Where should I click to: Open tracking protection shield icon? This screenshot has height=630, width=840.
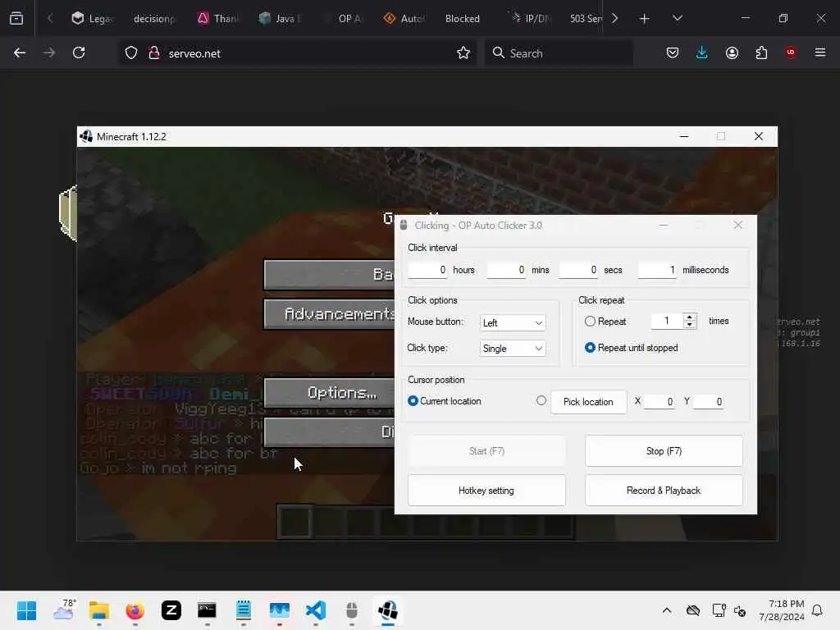[x=131, y=53]
